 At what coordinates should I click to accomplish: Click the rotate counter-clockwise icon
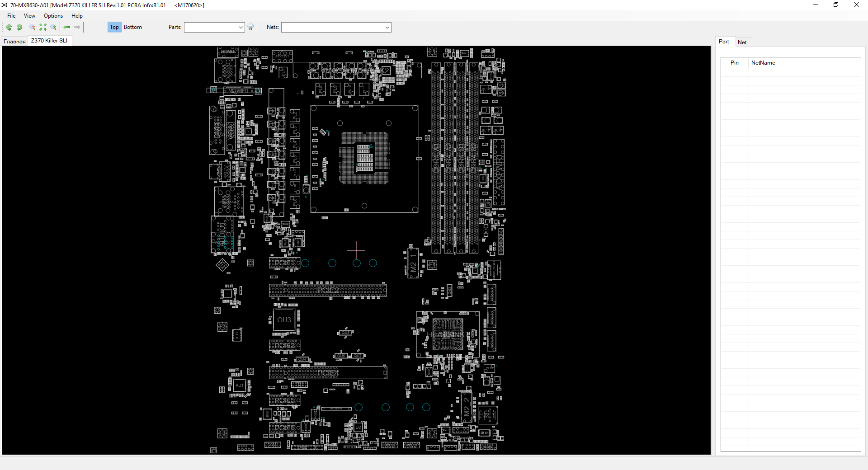[9, 28]
